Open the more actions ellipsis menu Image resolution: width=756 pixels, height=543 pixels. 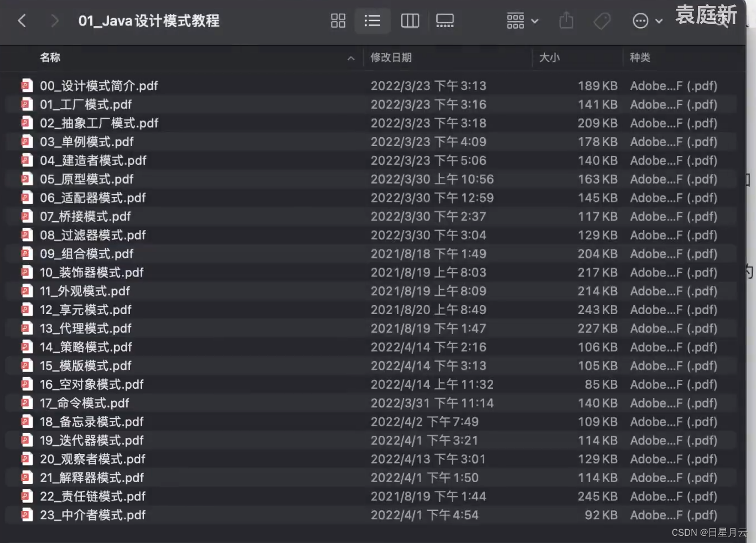tap(647, 21)
